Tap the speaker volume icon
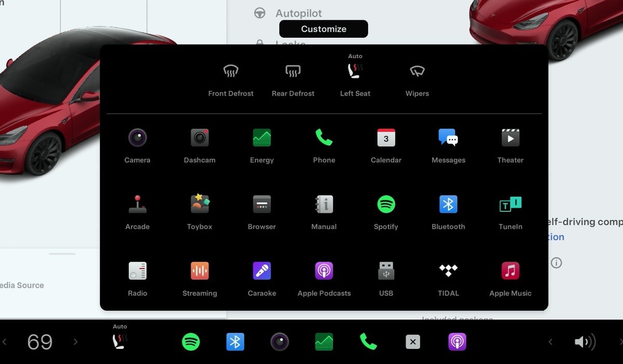Image resolution: width=623 pixels, height=364 pixels. 585,342
